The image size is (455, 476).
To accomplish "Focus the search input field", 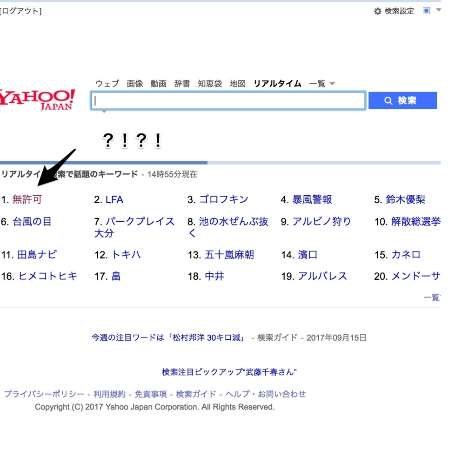I will click(228, 100).
